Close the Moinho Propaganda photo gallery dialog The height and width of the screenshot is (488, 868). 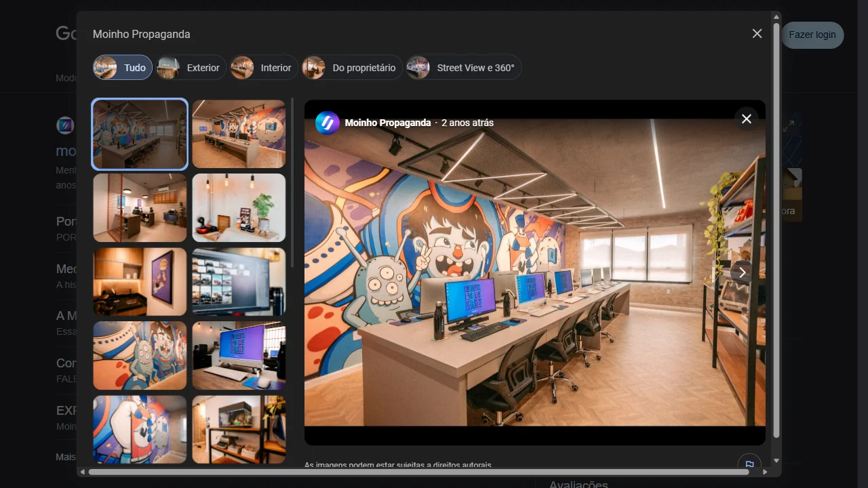[x=757, y=34]
